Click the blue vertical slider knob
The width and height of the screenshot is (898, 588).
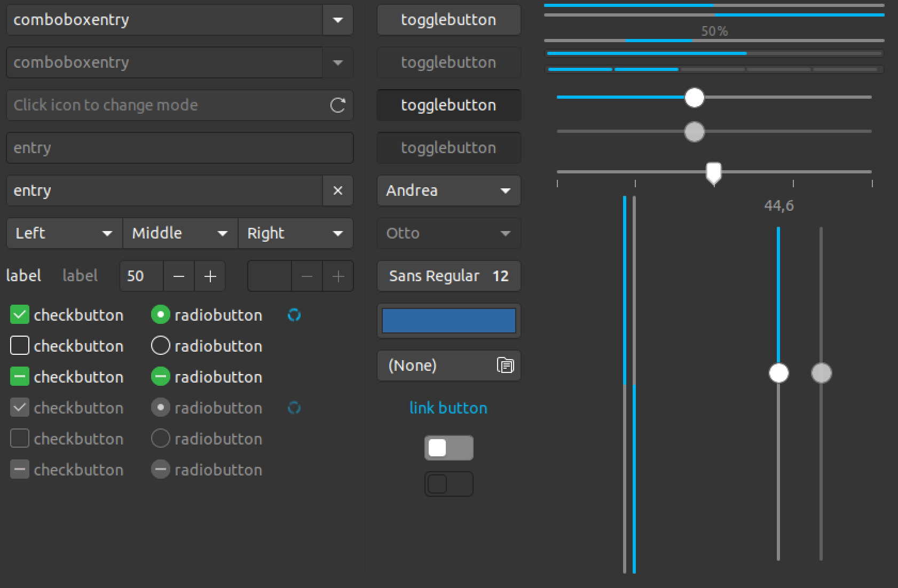pyautogui.click(x=779, y=373)
